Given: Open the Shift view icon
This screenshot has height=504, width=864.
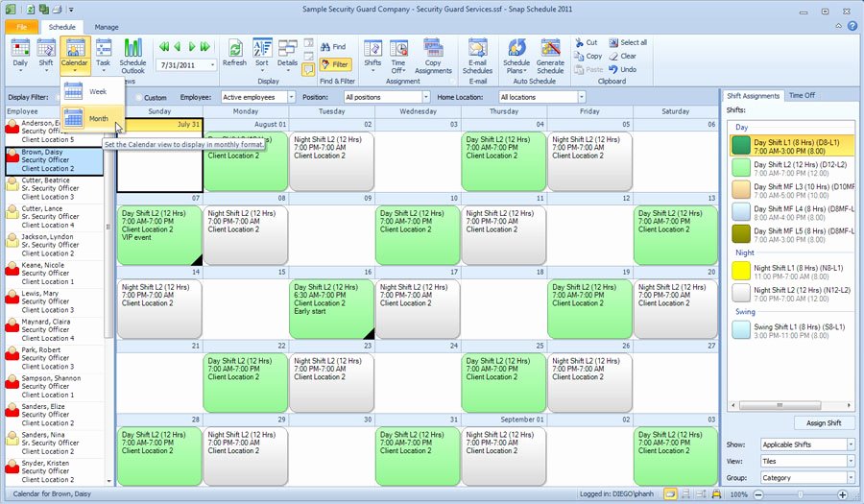Looking at the screenshot, I should coord(46,53).
